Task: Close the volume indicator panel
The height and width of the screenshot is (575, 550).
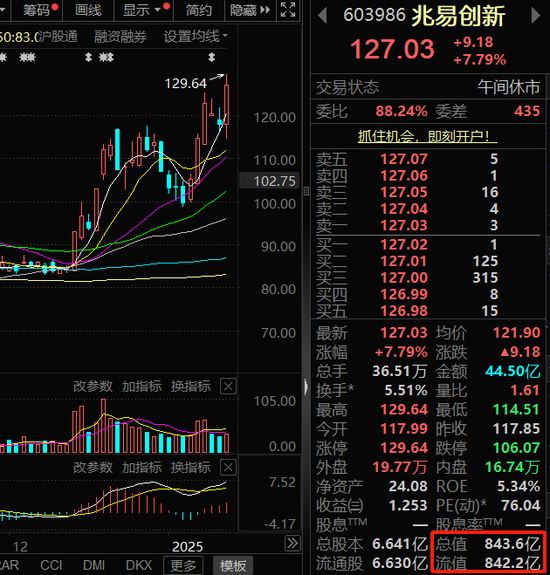Action: pyautogui.click(x=228, y=386)
